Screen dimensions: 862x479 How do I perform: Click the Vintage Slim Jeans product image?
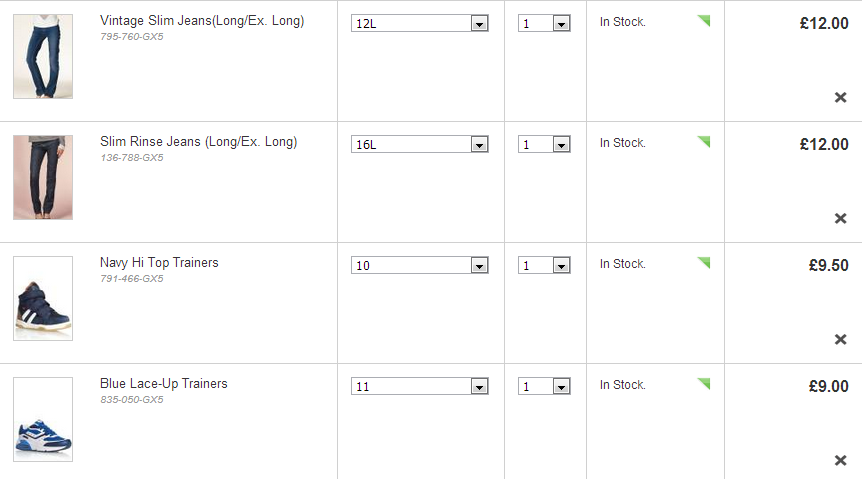(43, 56)
